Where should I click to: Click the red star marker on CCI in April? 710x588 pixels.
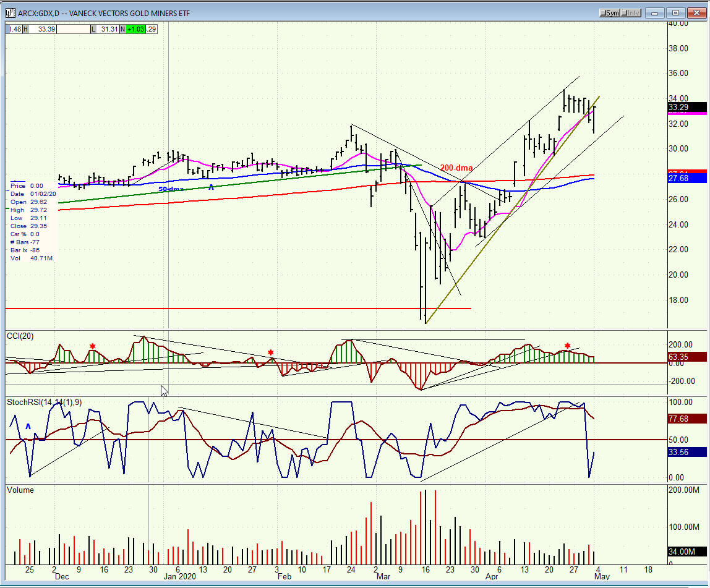567,346
